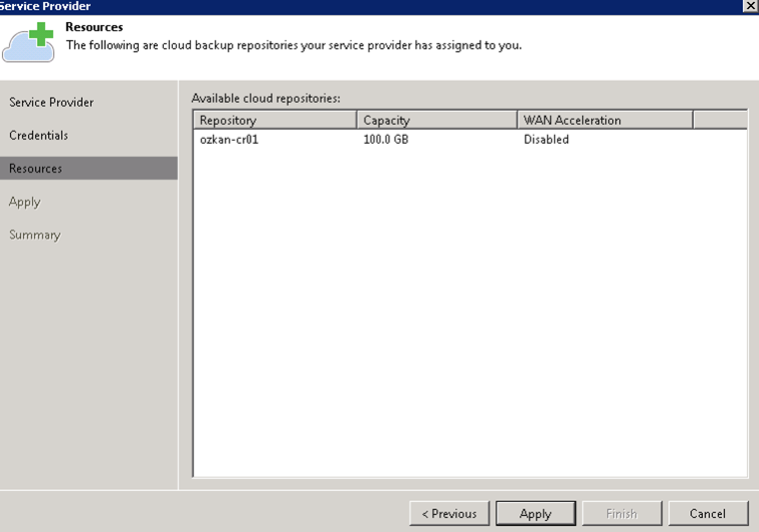This screenshot has width=759, height=532.
Task: Open the Credentials wizard step
Action: click(39, 136)
